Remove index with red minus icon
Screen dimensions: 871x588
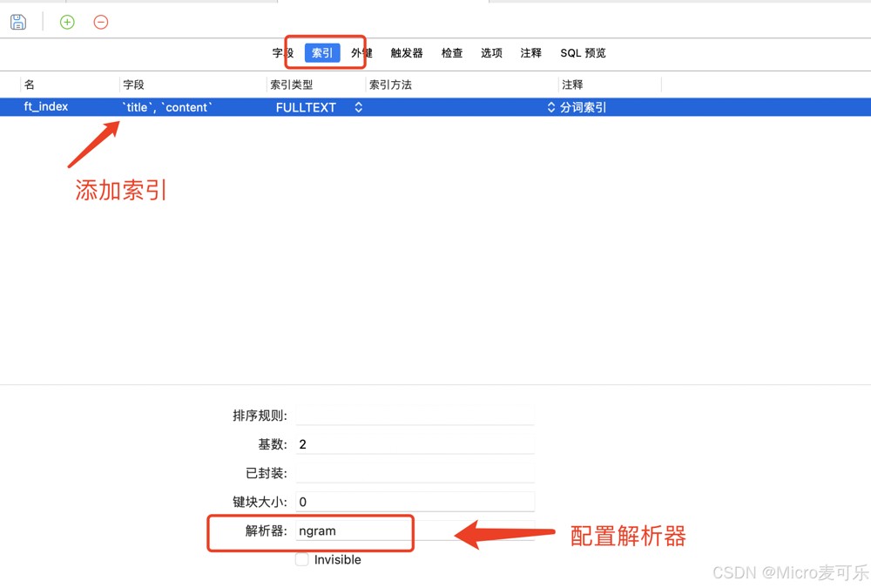pos(100,23)
